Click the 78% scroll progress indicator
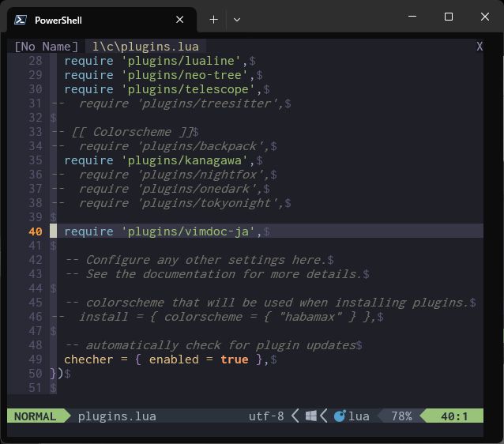Screen dimensions: 504x444 [x=401, y=416]
